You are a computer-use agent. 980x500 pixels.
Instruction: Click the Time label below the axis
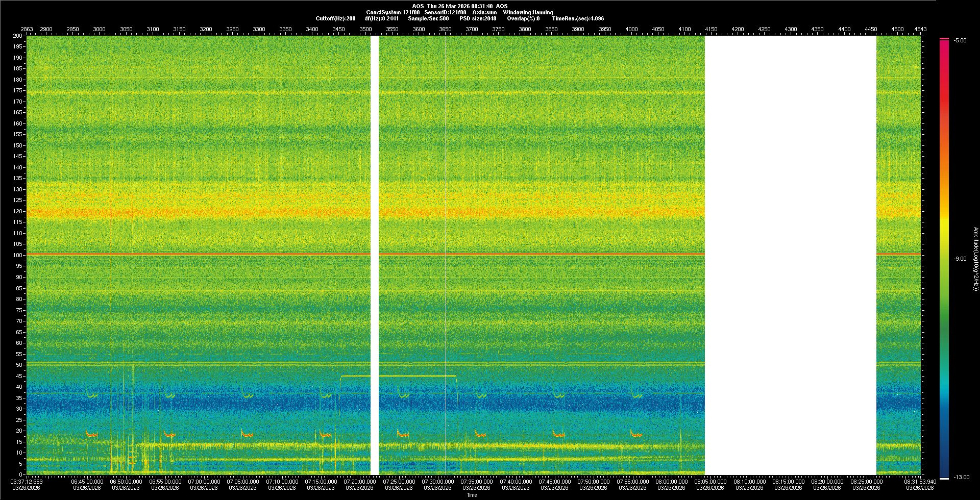pyautogui.click(x=472, y=495)
